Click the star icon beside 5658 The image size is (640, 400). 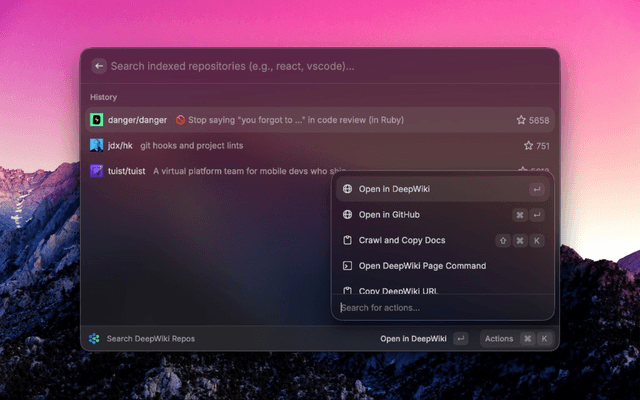click(x=521, y=120)
